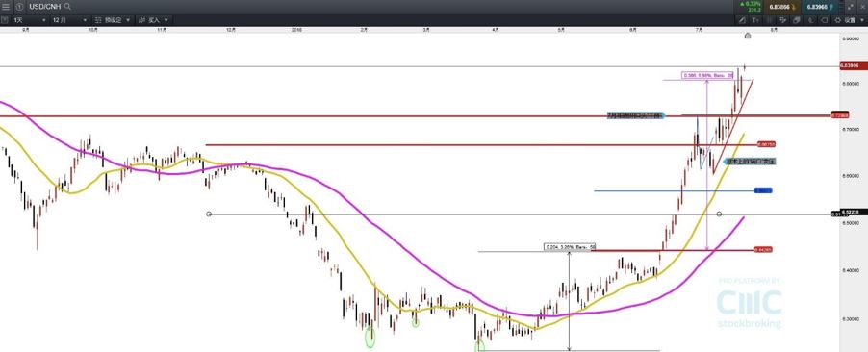
Task: Click the red 6.72 level price tag
Action: (x=841, y=115)
